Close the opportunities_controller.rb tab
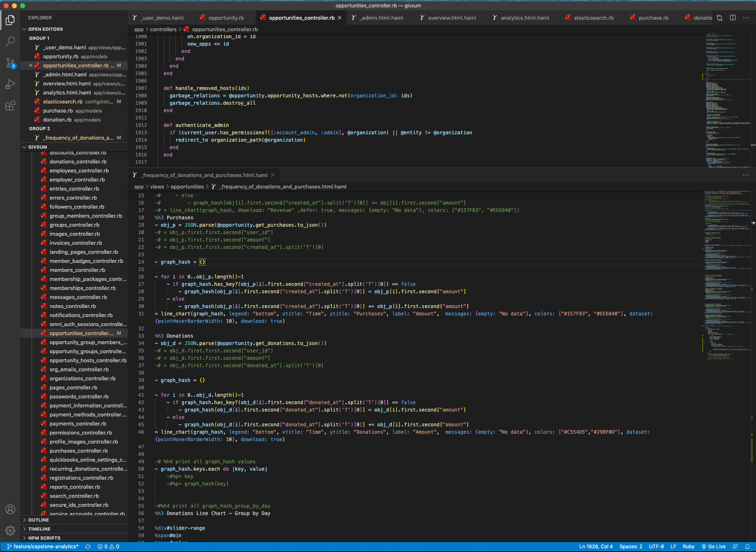The width and height of the screenshot is (756, 552). pyautogui.click(x=340, y=18)
